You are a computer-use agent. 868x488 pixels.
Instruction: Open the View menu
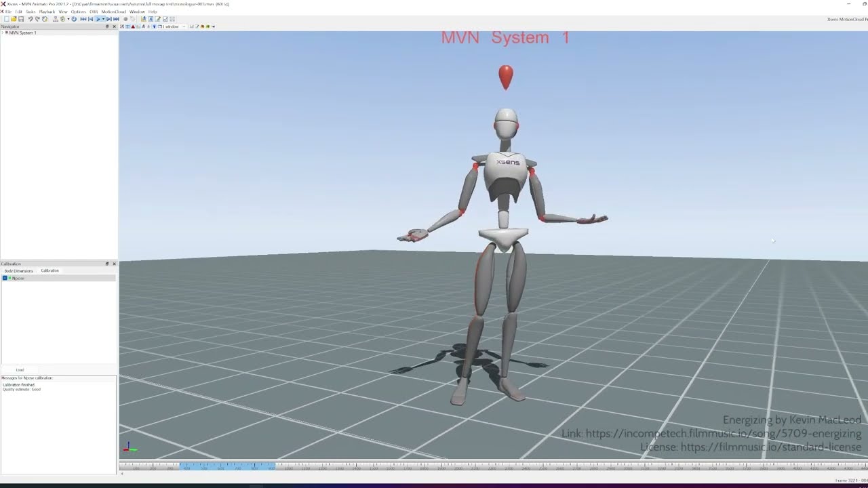(x=63, y=12)
